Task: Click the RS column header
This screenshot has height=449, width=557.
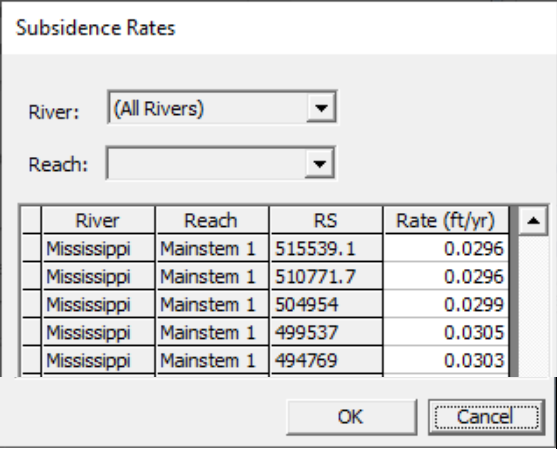Action: pos(326,221)
